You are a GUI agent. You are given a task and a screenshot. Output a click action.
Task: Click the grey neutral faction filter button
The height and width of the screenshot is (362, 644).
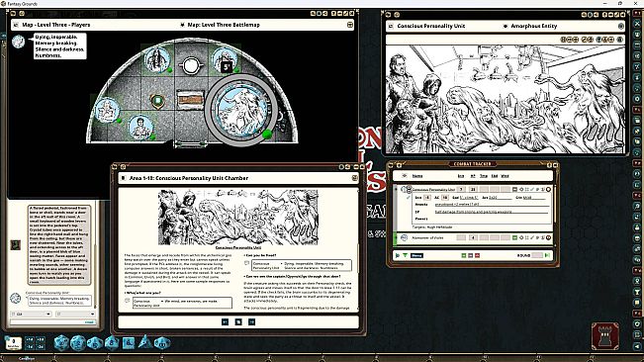[471, 255]
